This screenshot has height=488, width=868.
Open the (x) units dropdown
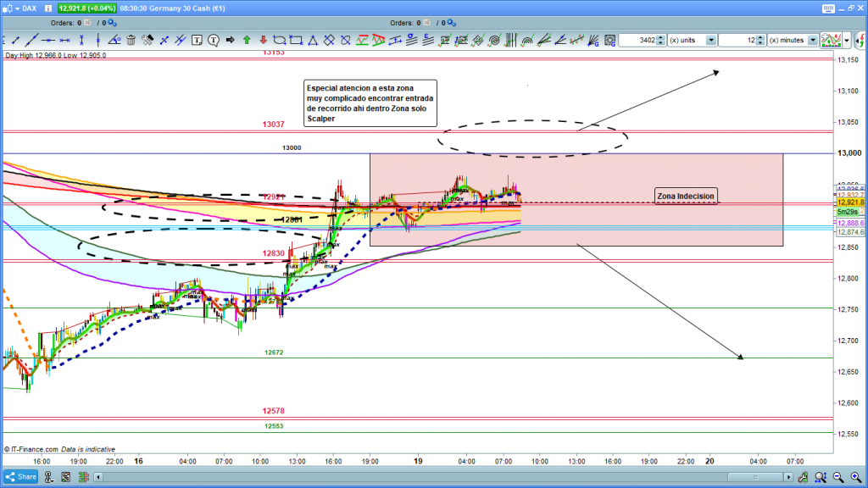[710, 40]
